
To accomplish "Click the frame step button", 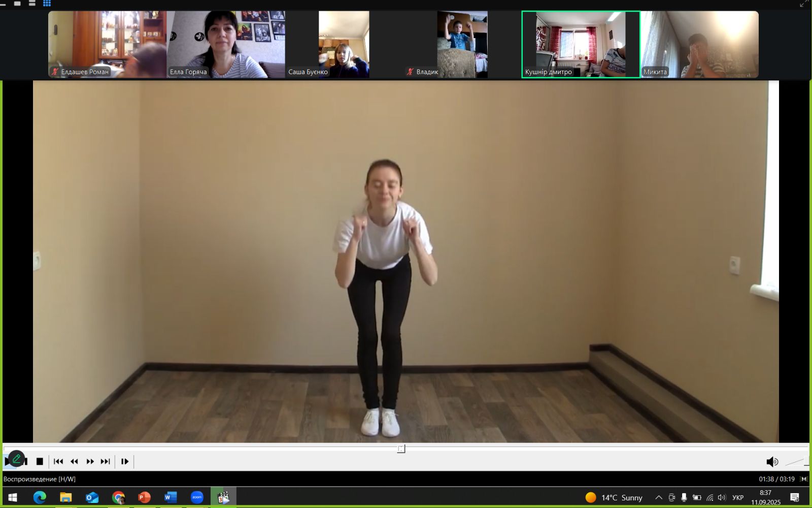I will point(124,461).
